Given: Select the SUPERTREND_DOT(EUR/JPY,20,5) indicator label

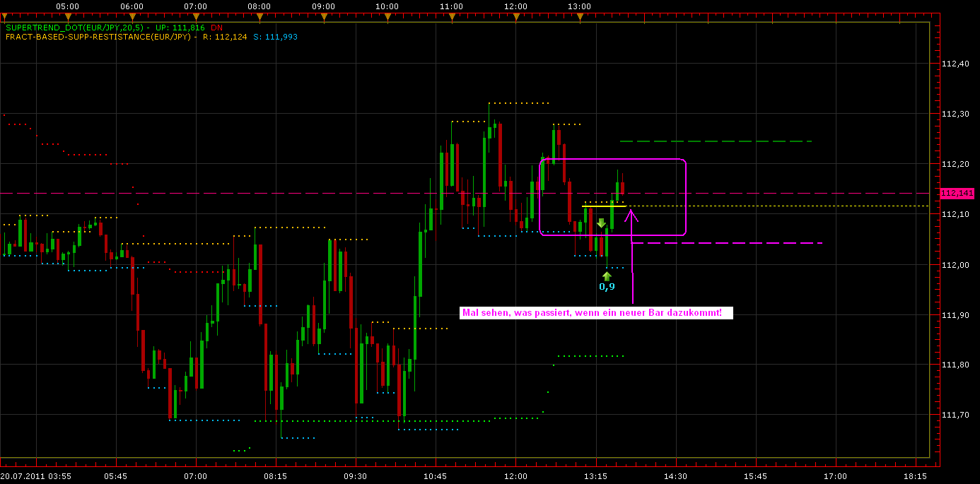Looking at the screenshot, I should pos(74,28).
